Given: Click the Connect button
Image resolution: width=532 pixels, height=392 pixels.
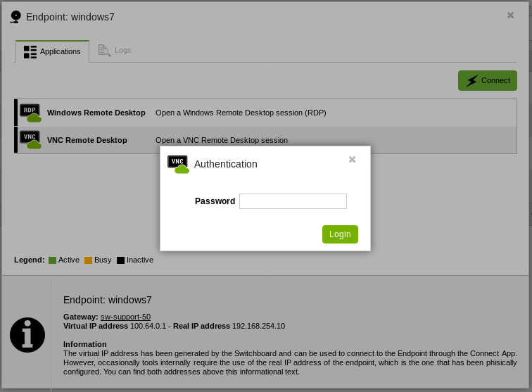Looking at the screenshot, I should coord(488,80).
